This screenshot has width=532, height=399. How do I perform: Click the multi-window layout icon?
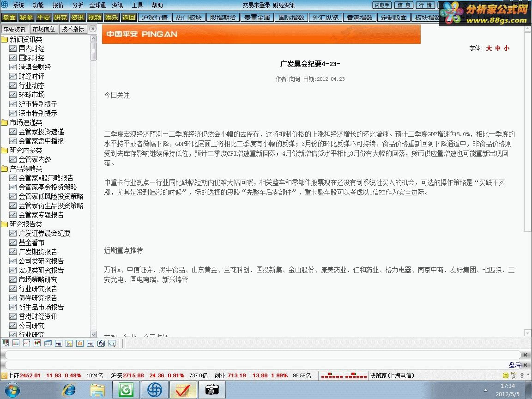(48, 344)
